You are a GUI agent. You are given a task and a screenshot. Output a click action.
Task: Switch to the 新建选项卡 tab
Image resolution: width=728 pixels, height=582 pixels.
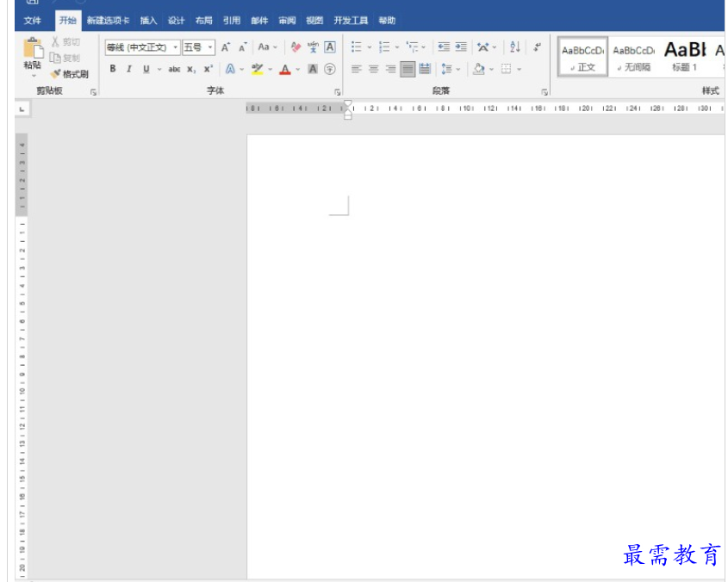click(109, 21)
